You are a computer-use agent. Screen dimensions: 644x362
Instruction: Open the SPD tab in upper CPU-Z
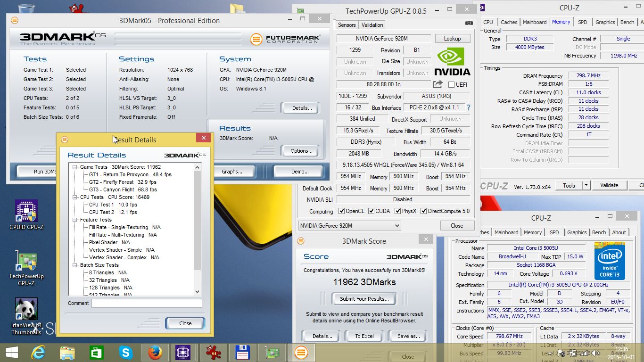coord(583,22)
